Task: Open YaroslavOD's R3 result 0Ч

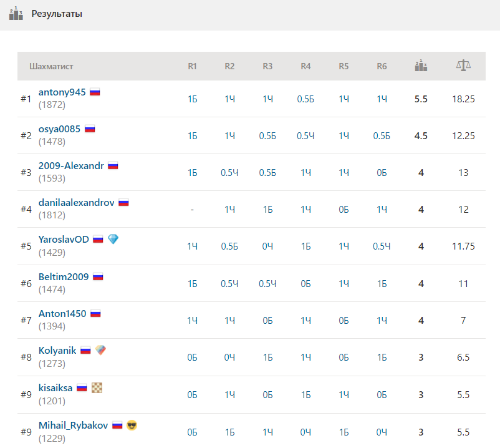Action: [x=267, y=246]
